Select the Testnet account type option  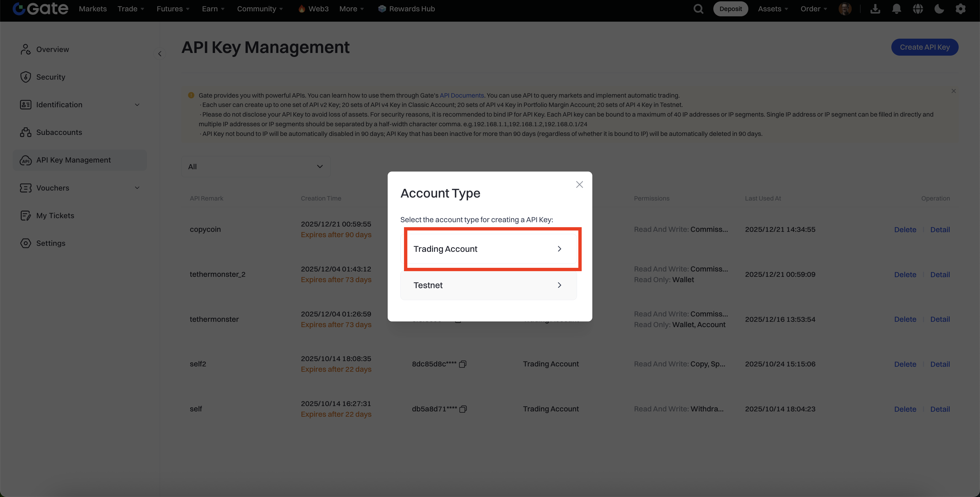click(488, 285)
